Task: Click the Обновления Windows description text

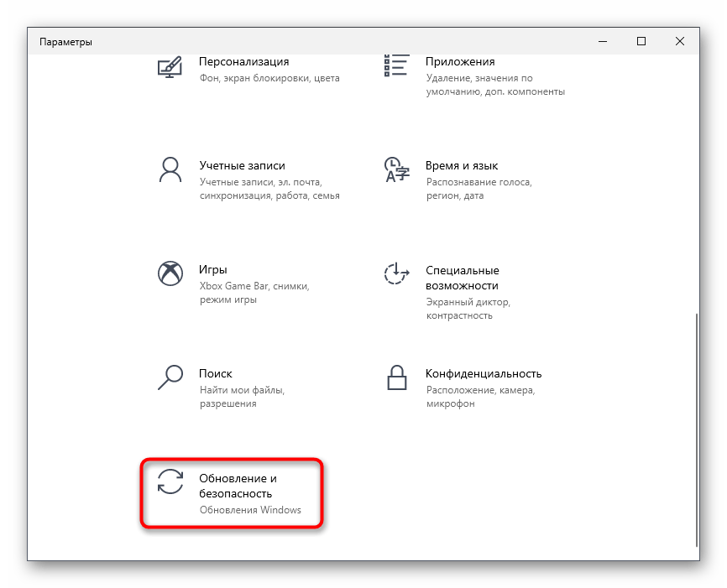Action: click(250, 510)
